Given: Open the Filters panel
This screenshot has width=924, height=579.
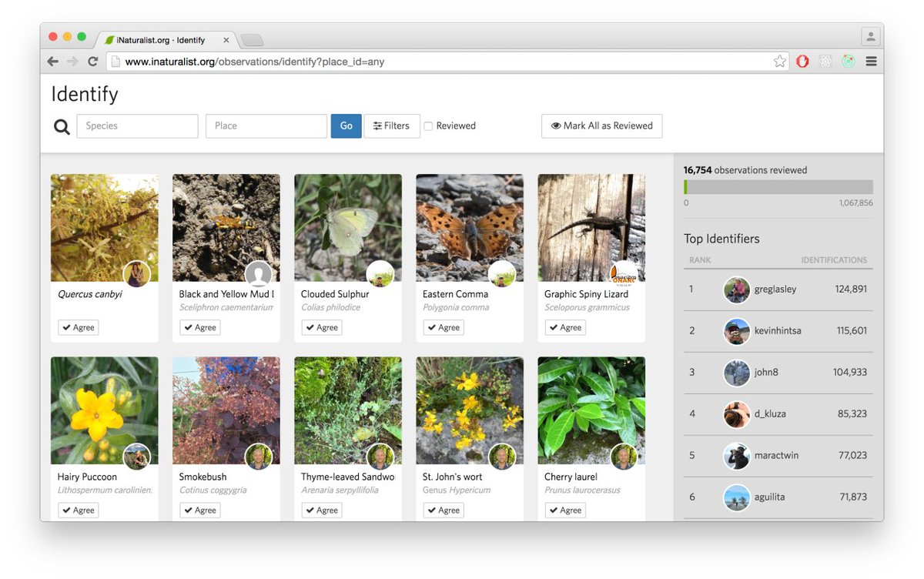Looking at the screenshot, I should pos(392,126).
